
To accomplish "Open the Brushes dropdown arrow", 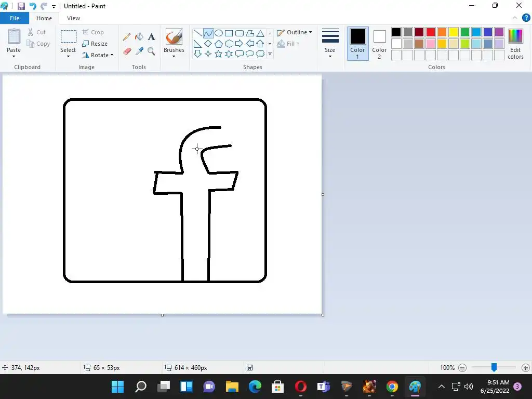I will point(174,56).
